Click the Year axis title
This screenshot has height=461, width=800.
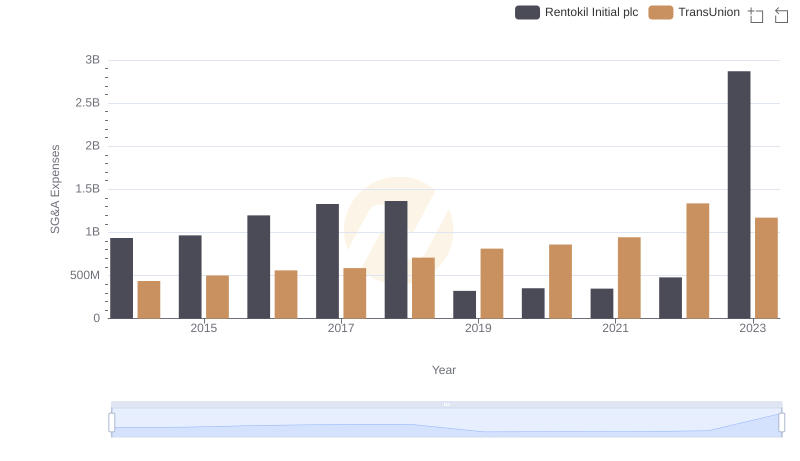444,370
